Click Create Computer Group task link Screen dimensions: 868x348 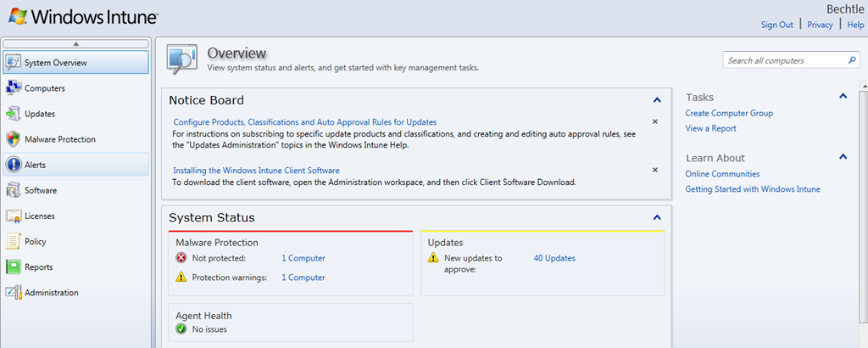[x=729, y=113]
